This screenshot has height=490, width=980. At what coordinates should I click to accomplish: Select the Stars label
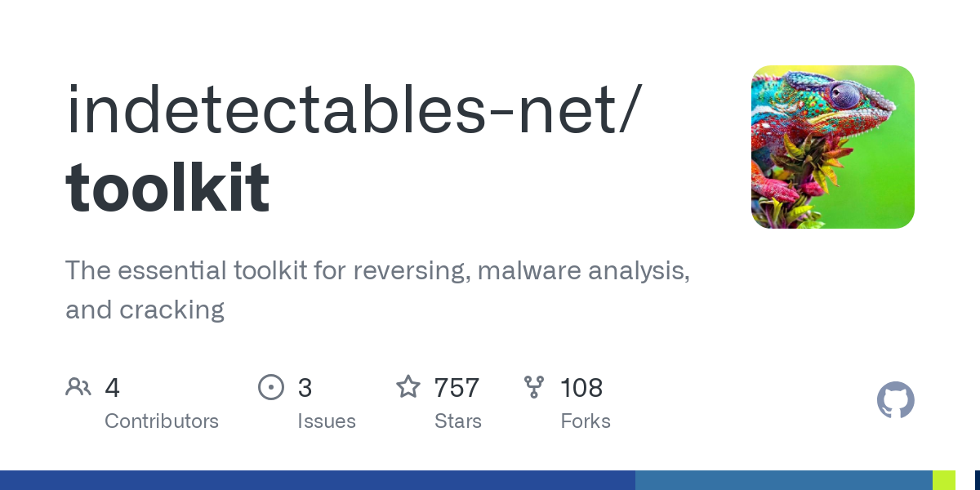(x=458, y=421)
